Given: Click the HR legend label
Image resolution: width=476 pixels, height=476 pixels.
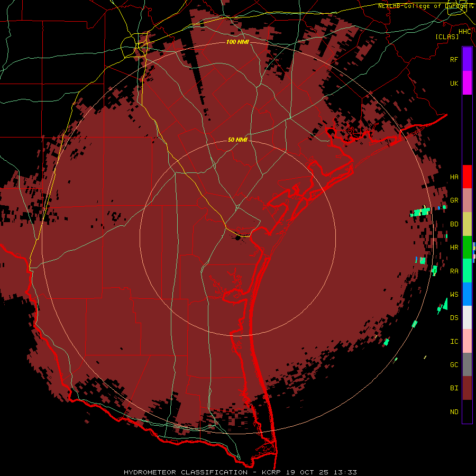Looking at the screenshot, I should coord(454,248).
